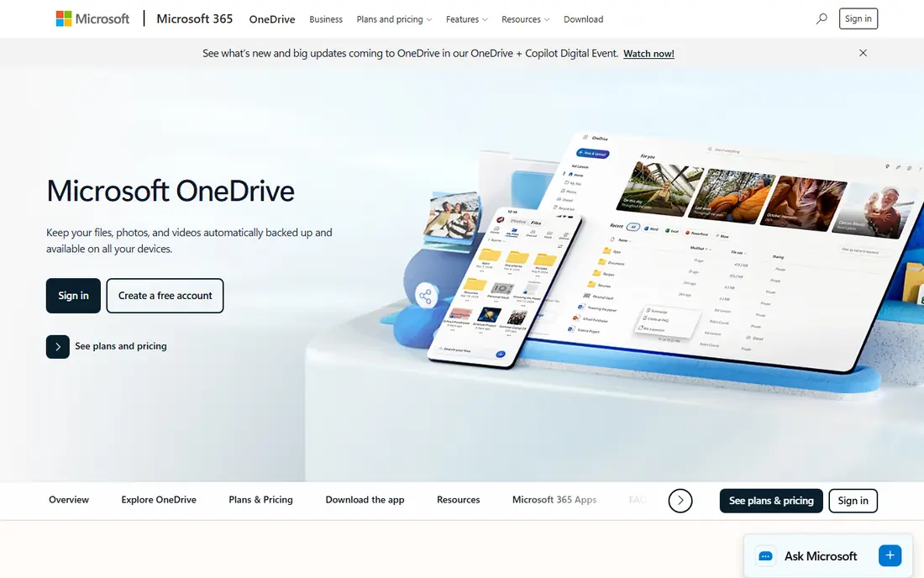Expand Ask Microsoft with the plus button
Viewport: 924px width, 578px height.
pos(890,555)
